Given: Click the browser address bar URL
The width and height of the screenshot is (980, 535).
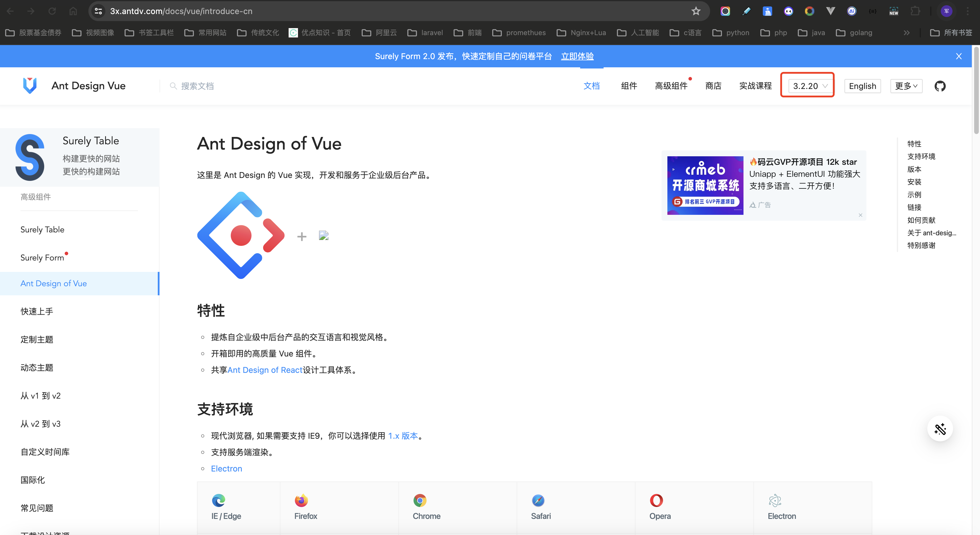Looking at the screenshot, I should click(181, 11).
